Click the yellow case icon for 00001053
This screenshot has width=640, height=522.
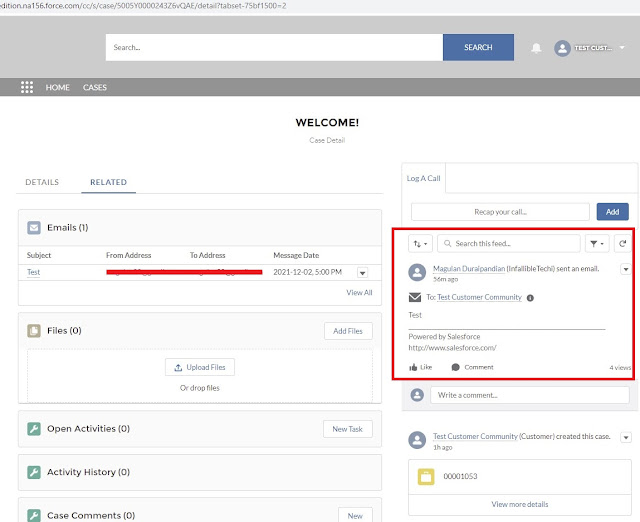(x=426, y=476)
